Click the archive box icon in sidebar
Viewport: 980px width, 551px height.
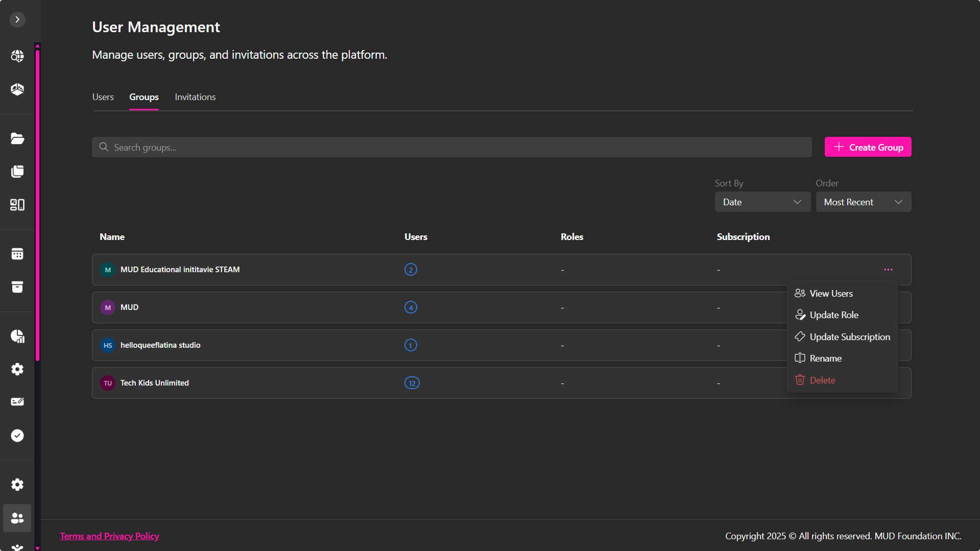[x=17, y=287]
